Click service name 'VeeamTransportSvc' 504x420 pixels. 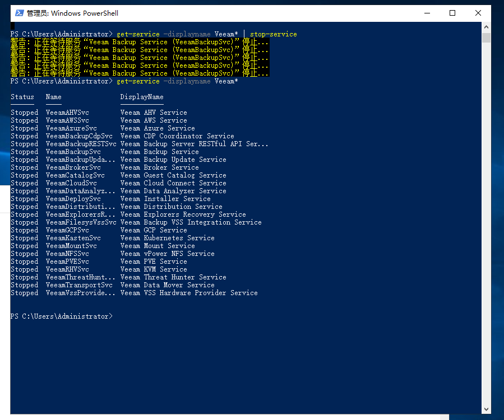[x=79, y=285]
